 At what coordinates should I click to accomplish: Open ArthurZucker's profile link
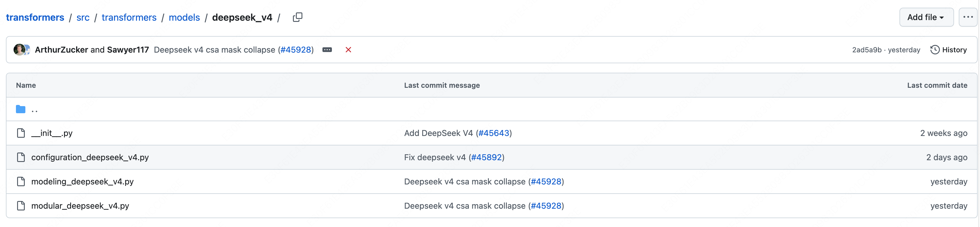tap(62, 50)
